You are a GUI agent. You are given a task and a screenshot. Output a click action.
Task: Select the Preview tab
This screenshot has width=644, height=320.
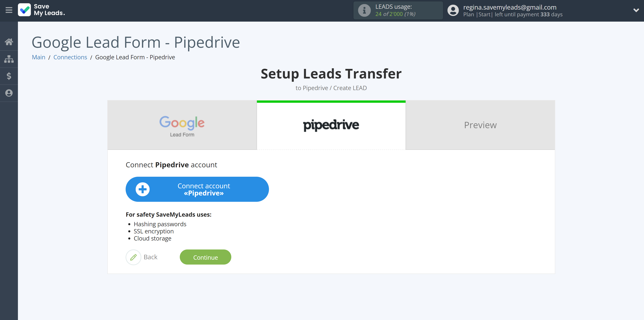click(x=480, y=125)
